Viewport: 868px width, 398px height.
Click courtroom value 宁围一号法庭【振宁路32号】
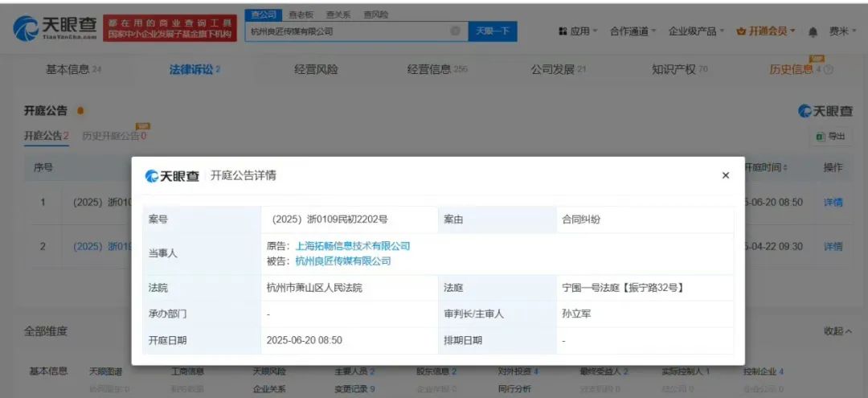click(622, 288)
